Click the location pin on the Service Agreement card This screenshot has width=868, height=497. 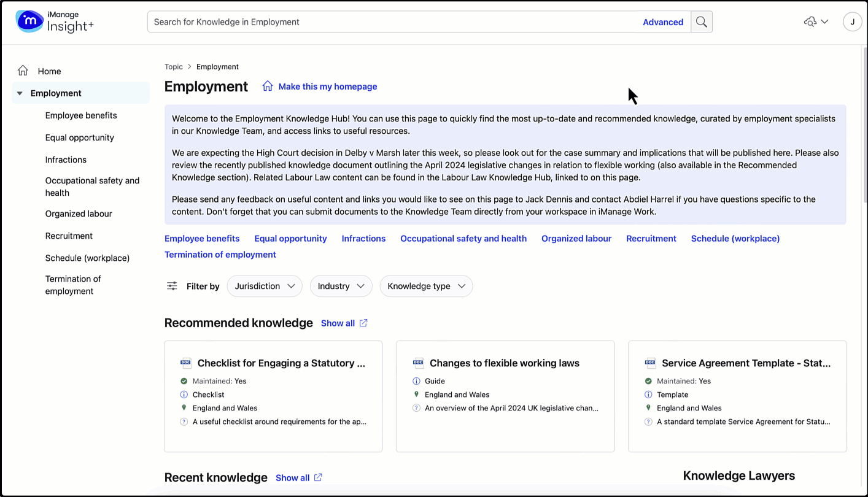pos(649,408)
